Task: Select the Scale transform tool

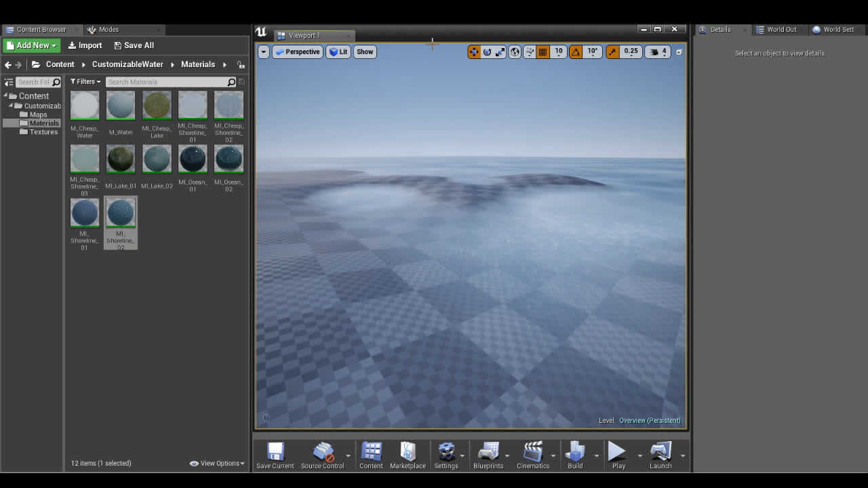Action: coord(499,52)
